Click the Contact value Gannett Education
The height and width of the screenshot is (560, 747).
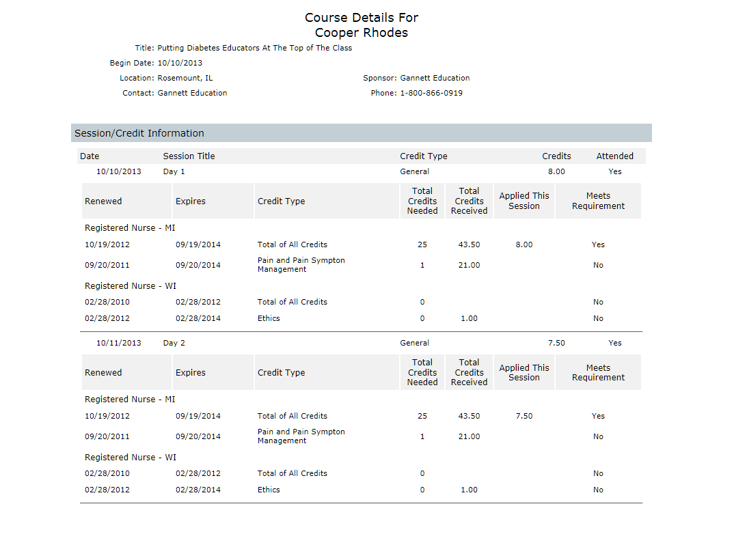pos(192,93)
